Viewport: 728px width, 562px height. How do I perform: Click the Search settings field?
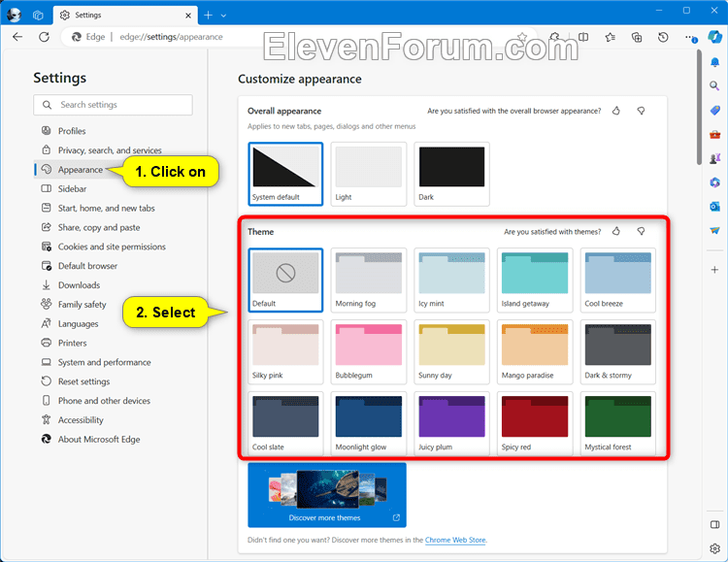113,105
